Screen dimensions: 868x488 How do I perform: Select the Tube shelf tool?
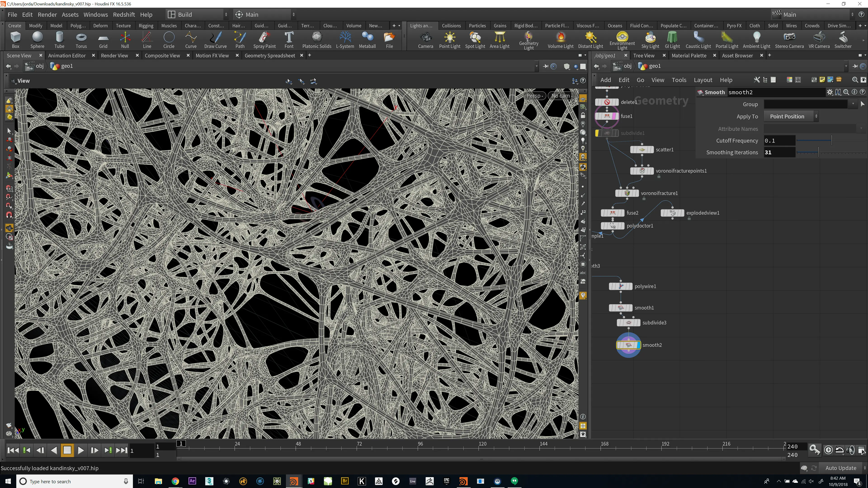(59, 40)
